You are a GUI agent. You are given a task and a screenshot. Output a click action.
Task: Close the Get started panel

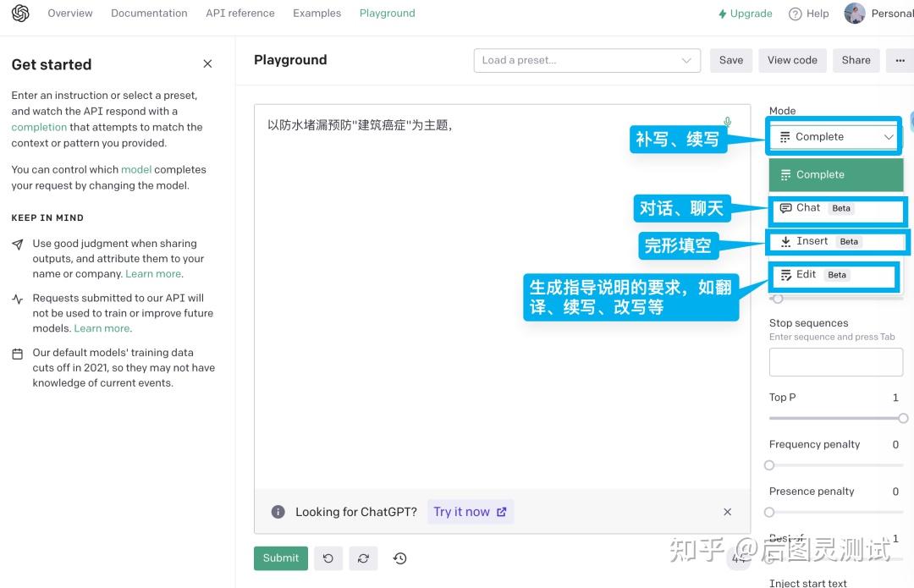[207, 63]
